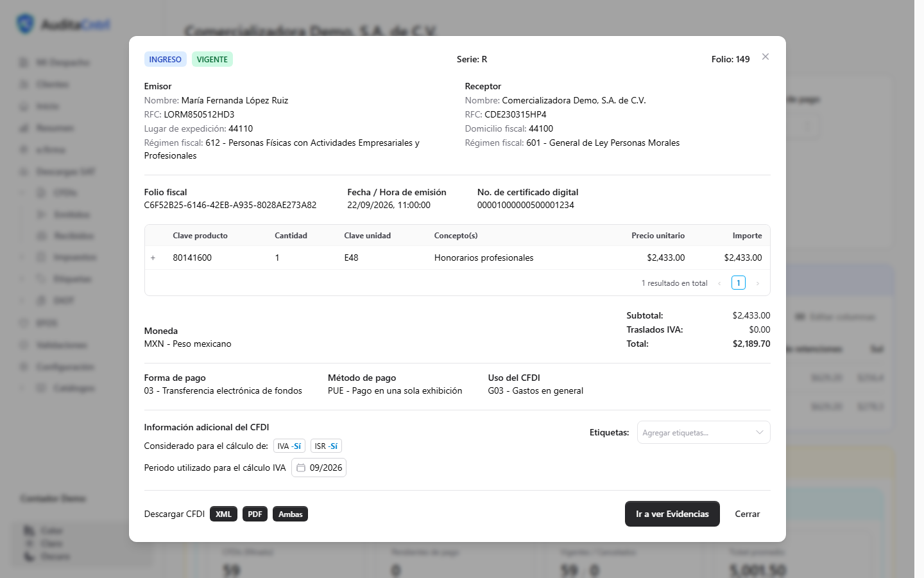Screen dimensions: 924x578
Task: Download both formats with Ambas
Action: (290, 514)
